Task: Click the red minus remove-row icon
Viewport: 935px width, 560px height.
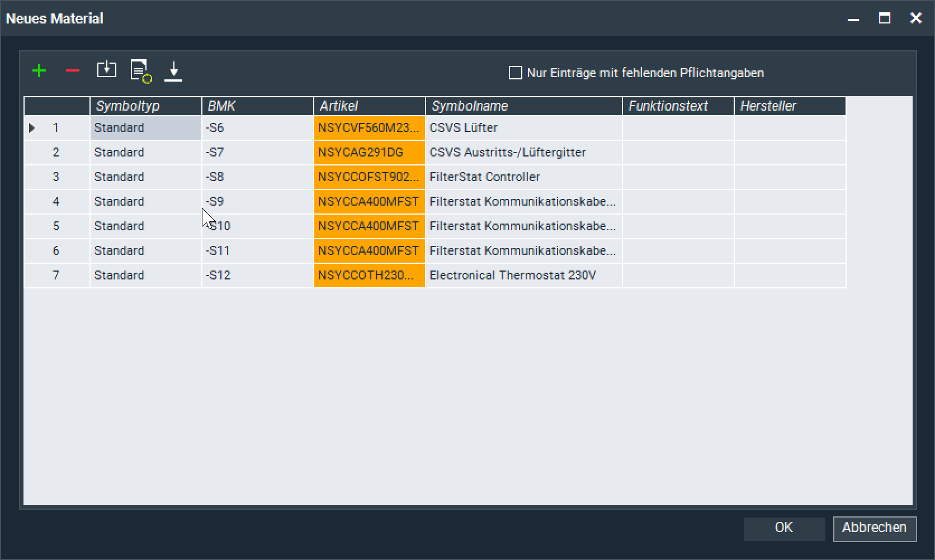Action: 73,71
